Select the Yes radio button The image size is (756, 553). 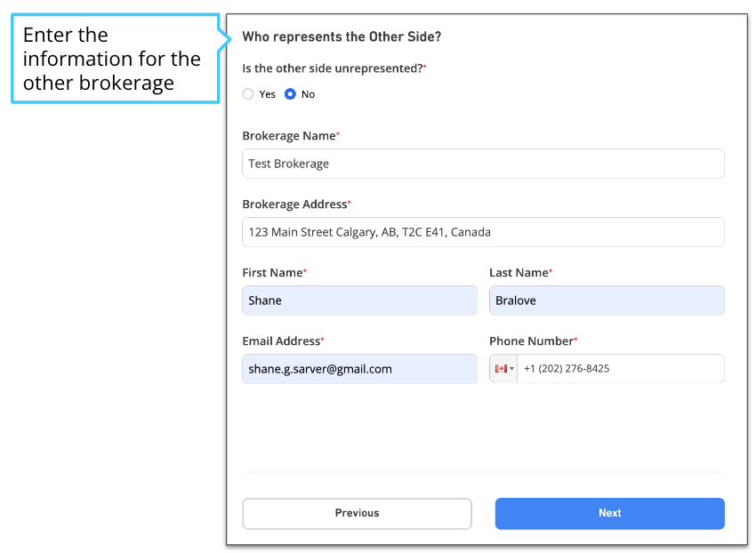pyautogui.click(x=248, y=94)
